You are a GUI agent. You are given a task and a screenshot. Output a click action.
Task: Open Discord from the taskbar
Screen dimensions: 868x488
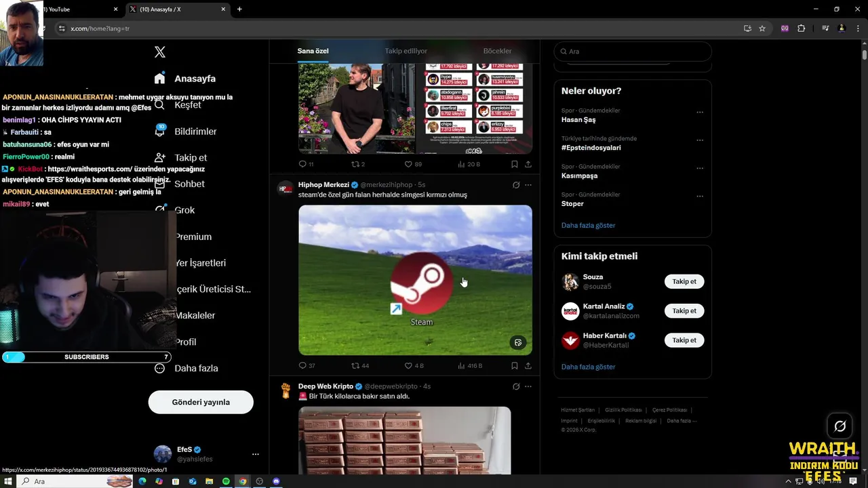coord(276,481)
